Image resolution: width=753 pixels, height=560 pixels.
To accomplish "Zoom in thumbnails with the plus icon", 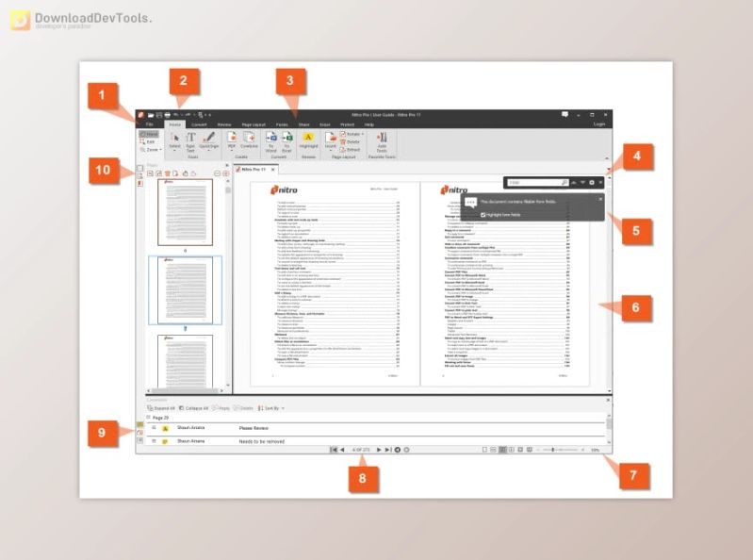I will tap(225, 173).
